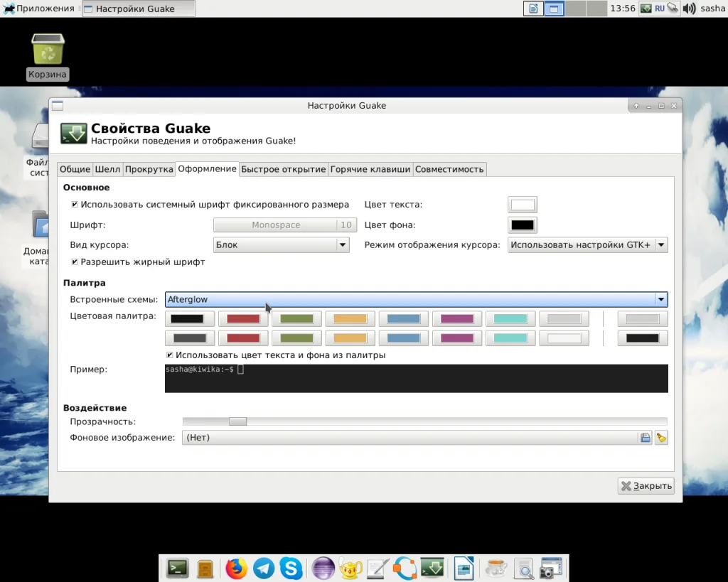
Task: Launch Guake terminal from the dock
Action: (x=432, y=568)
